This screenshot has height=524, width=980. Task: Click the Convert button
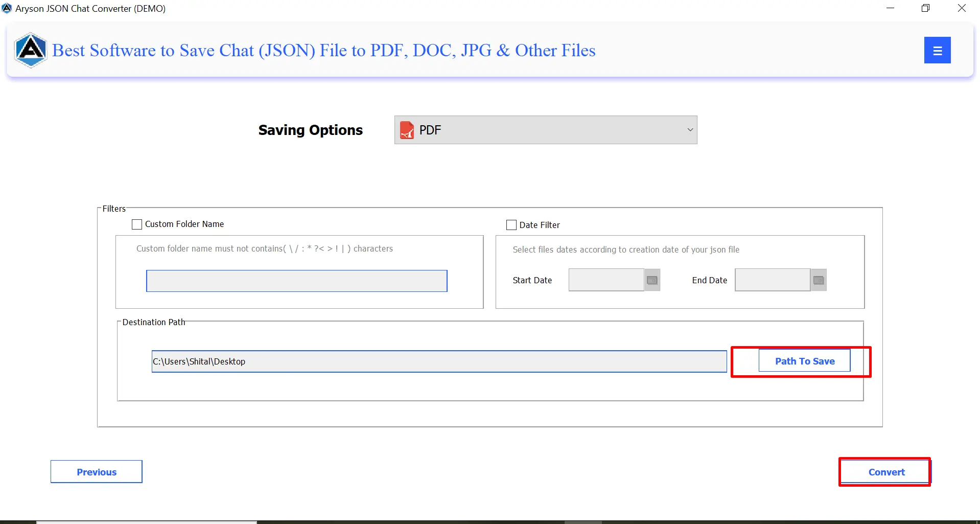tap(885, 471)
